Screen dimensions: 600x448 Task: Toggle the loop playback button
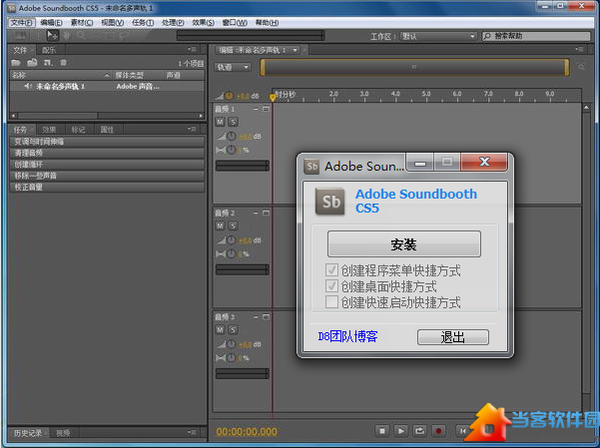pyautogui.click(x=419, y=430)
